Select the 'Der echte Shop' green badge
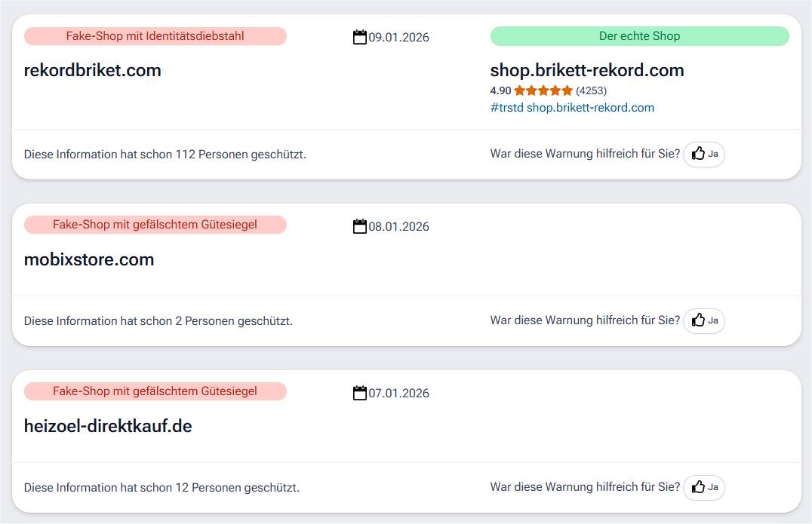Image resolution: width=812 pixels, height=524 pixels. tap(639, 35)
